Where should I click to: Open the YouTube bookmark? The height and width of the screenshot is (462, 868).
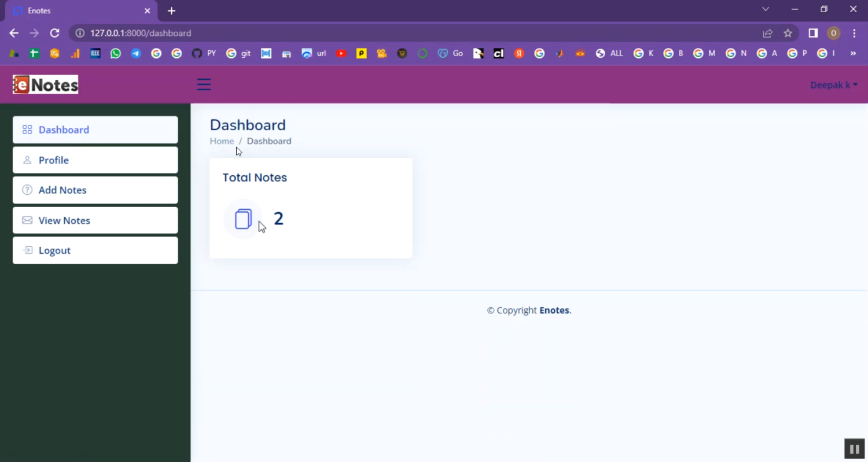coord(341,53)
